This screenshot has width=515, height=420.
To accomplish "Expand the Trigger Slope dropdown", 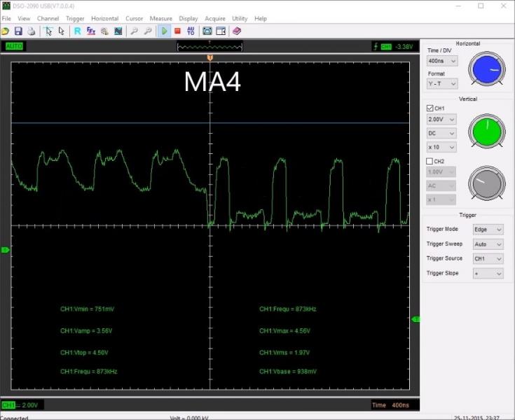I will pyautogui.click(x=489, y=274).
